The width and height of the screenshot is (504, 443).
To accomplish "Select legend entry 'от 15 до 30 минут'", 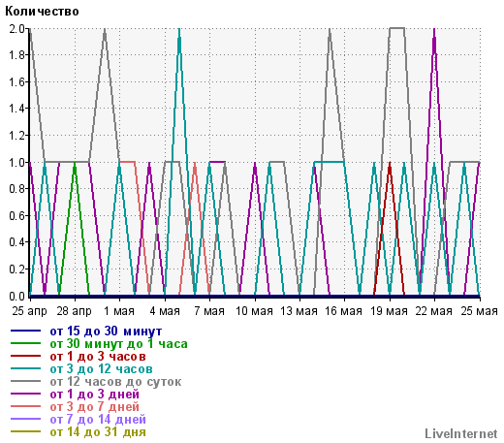I will coord(106,332).
